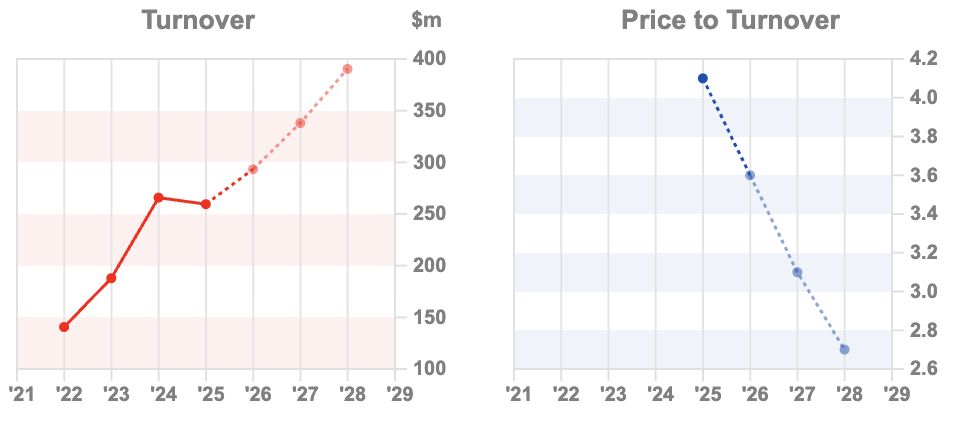This screenshot has width=958, height=422.
Task: Select the '27 forecast Turnover point
Action: click(300, 123)
